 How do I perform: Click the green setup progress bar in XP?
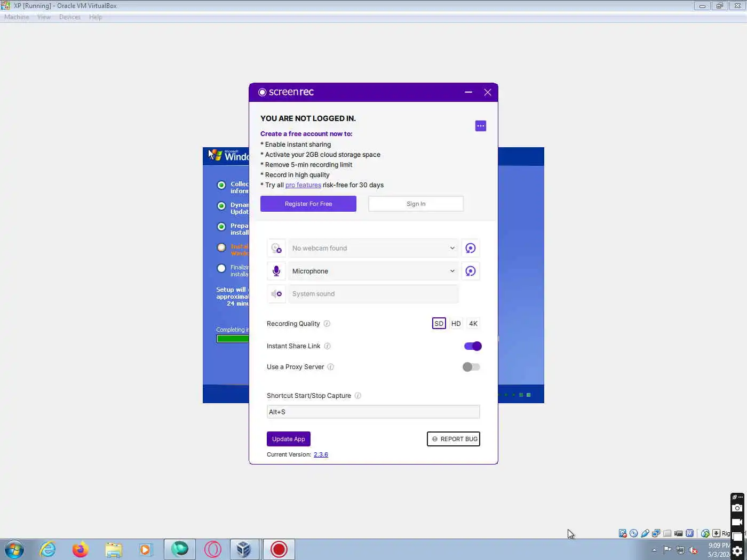click(233, 339)
